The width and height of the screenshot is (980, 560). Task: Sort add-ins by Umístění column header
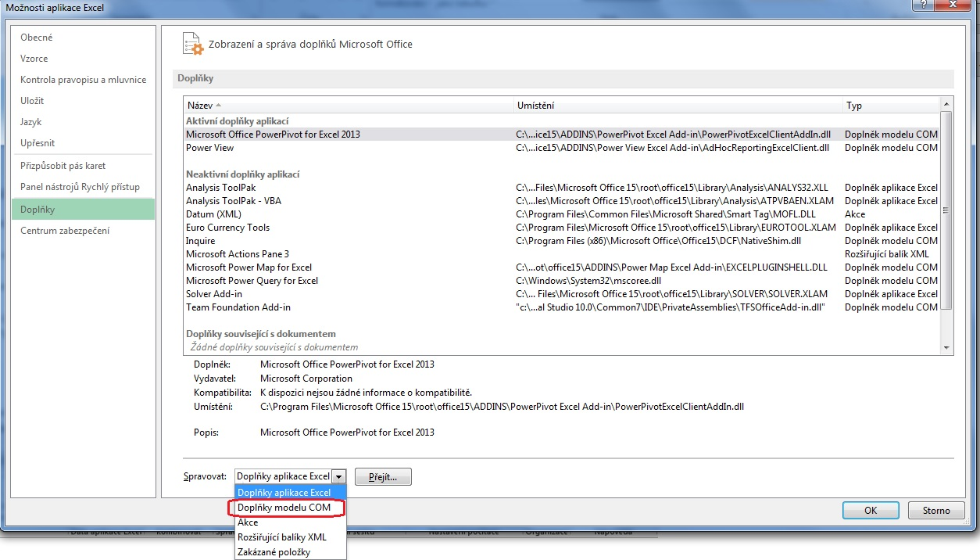(x=678, y=106)
